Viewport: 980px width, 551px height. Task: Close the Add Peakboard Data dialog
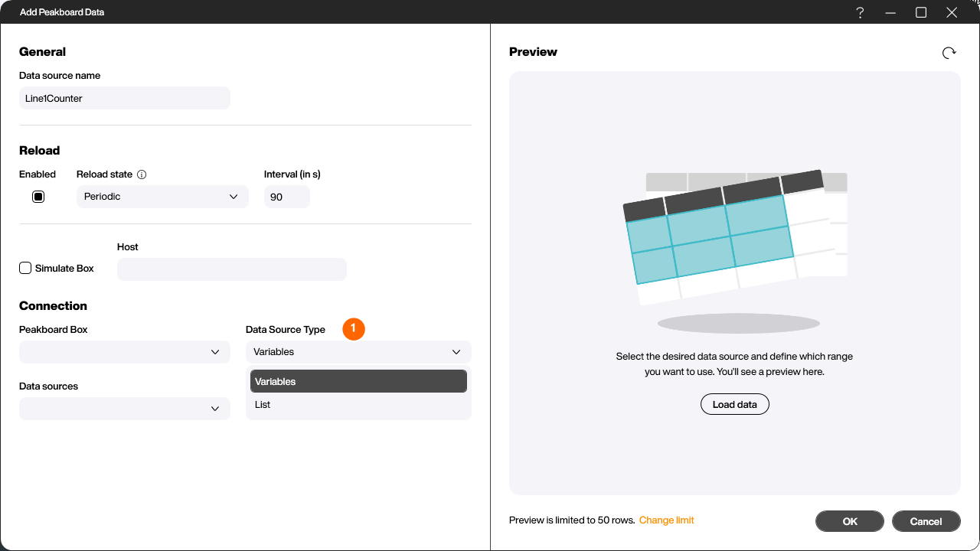[x=952, y=12]
